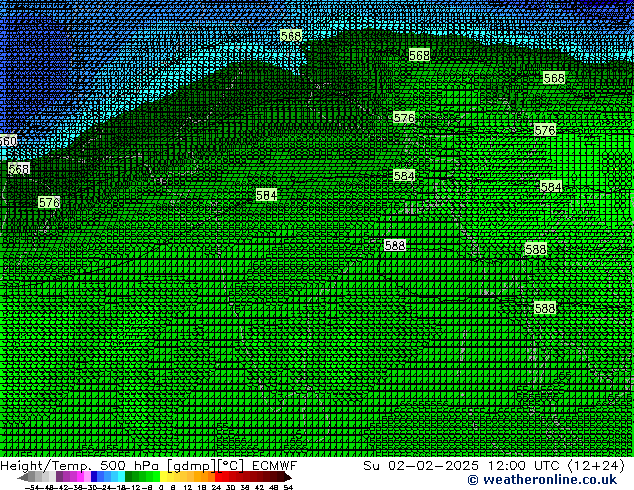634x490 pixels.
Task: Click the legend value '24'
Action: pos(216,487)
